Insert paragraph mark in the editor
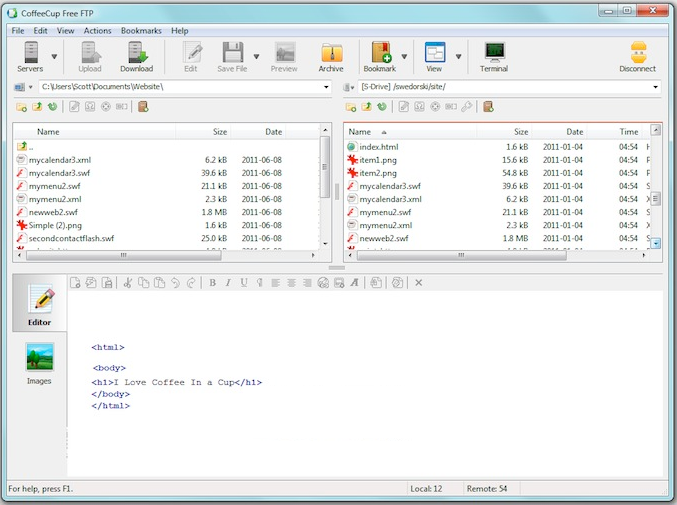677x505 pixels. click(259, 283)
